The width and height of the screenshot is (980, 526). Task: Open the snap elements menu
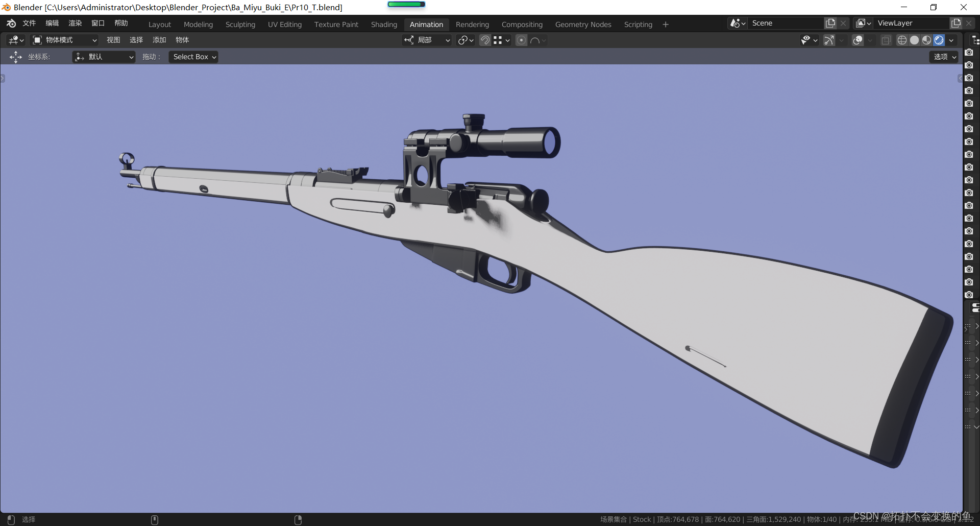pyautogui.click(x=502, y=40)
